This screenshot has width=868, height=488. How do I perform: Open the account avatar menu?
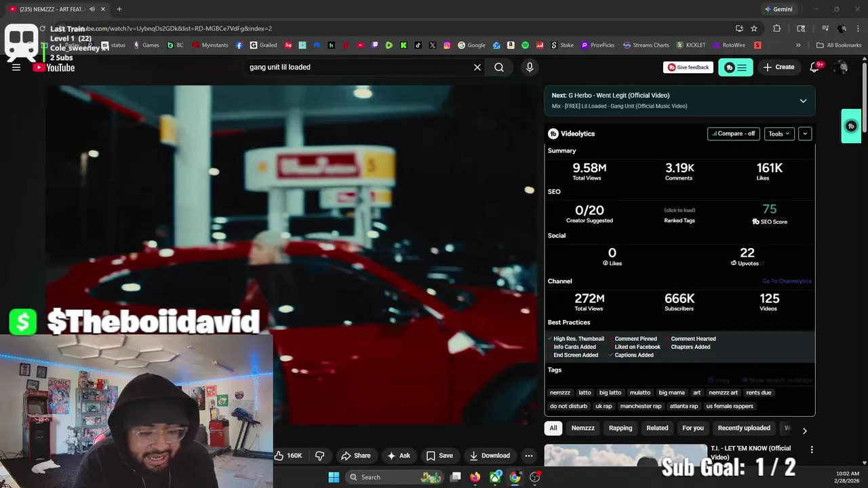(842, 67)
